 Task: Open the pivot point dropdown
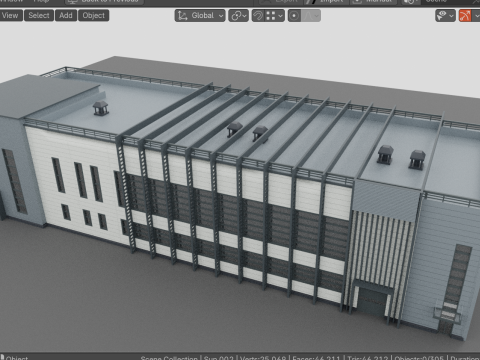[238, 16]
